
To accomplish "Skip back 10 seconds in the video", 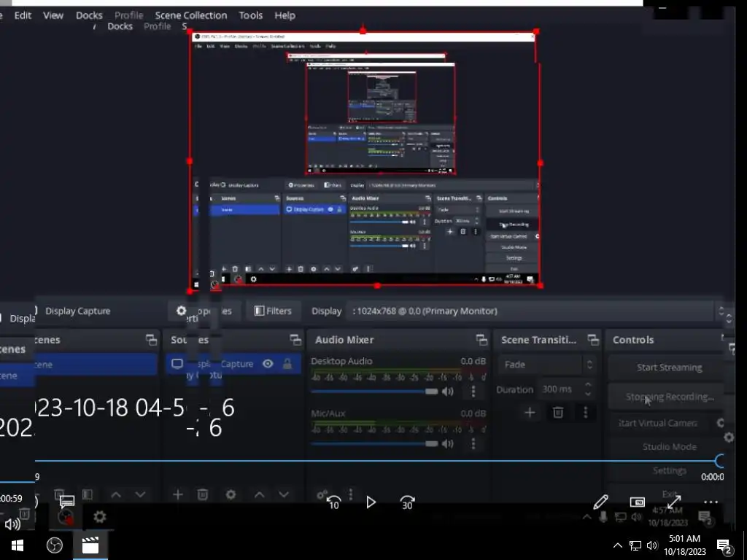I will [x=333, y=502].
